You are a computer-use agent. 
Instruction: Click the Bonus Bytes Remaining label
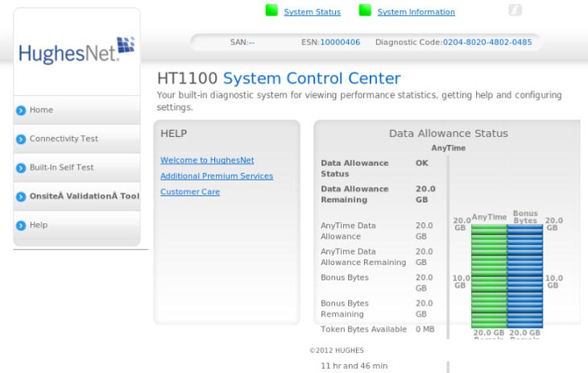pyautogui.click(x=345, y=309)
